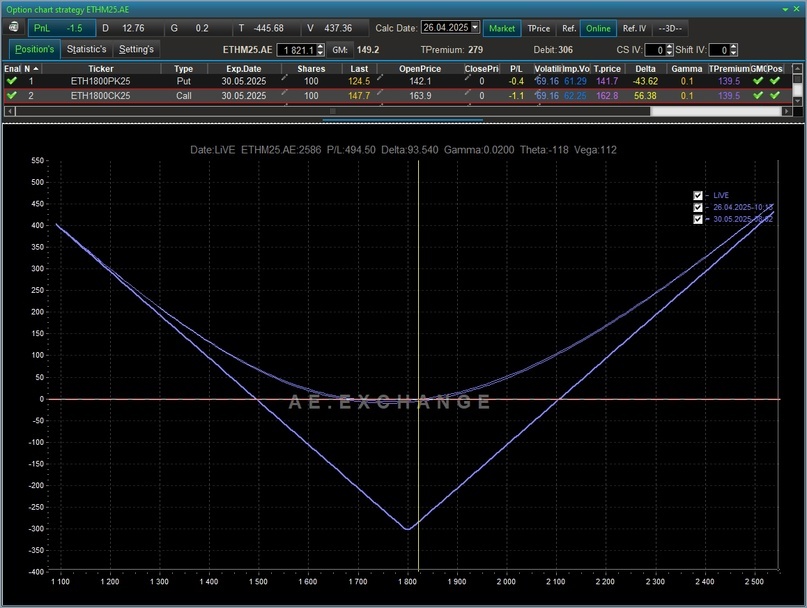Uncheck the LIVE curve legend checkbox
The height and width of the screenshot is (608, 807).
coord(698,196)
